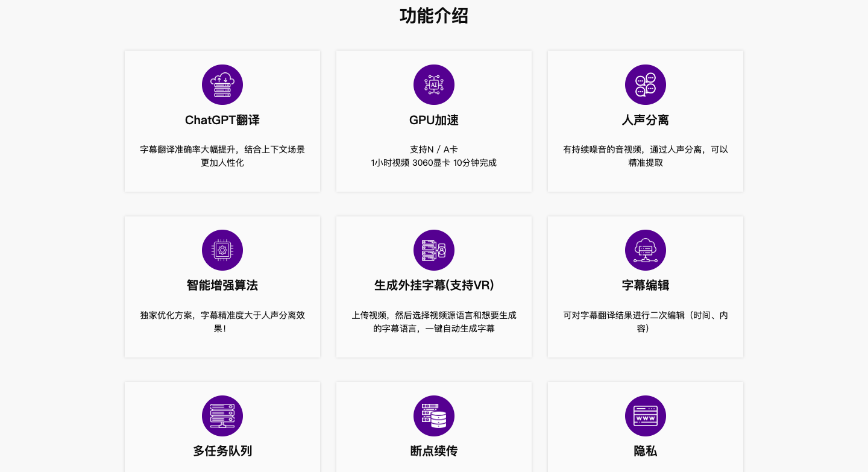
Task: Click the 智能增强算法 card title
Action: 222,285
